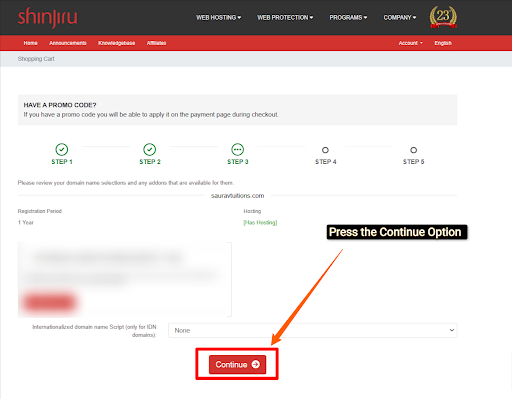The image size is (512, 399).
Task: Click the 'STEP 2' label text
Action: pyautogui.click(x=150, y=162)
